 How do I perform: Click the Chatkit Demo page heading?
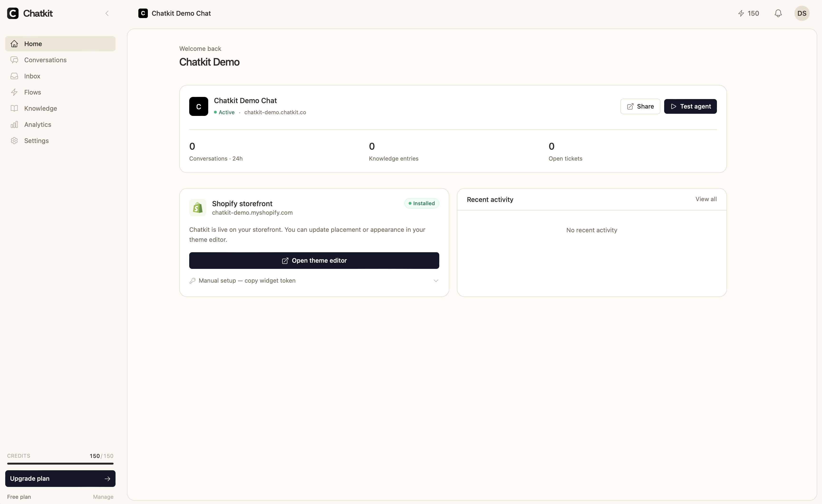pyautogui.click(x=209, y=62)
